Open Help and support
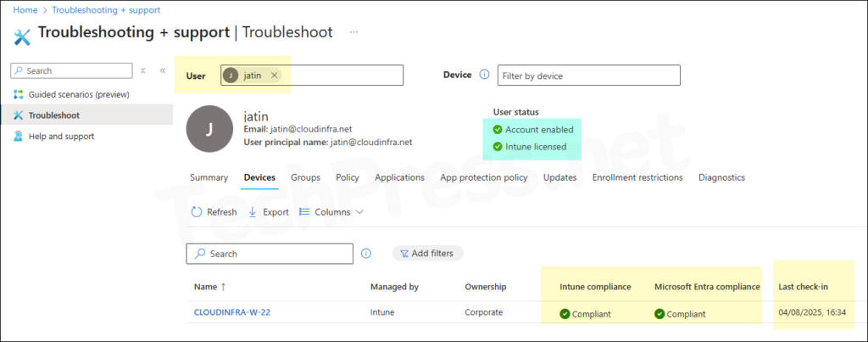Image resolution: width=868 pixels, height=342 pixels. click(x=61, y=137)
